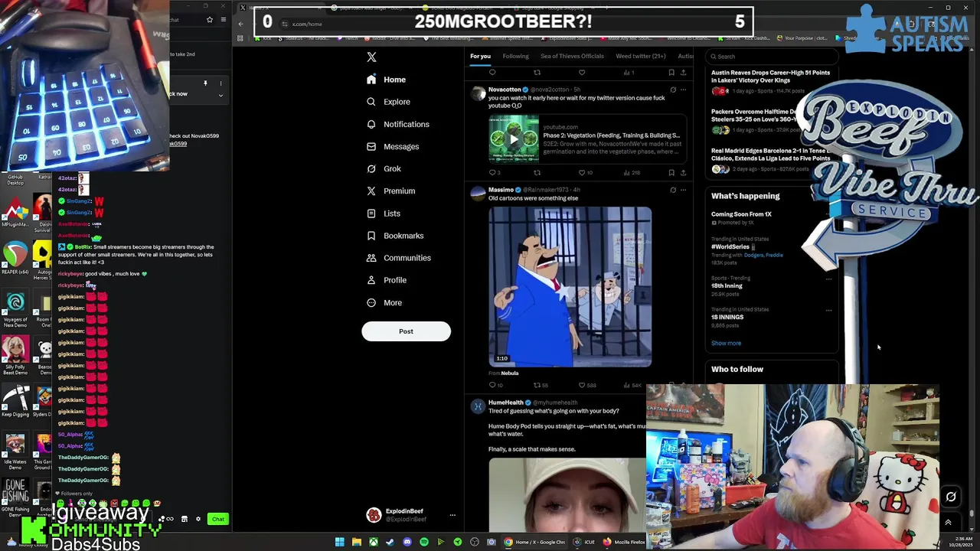Open Weed twitter (21+) tab
The width and height of the screenshot is (980, 551).
[x=641, y=56]
